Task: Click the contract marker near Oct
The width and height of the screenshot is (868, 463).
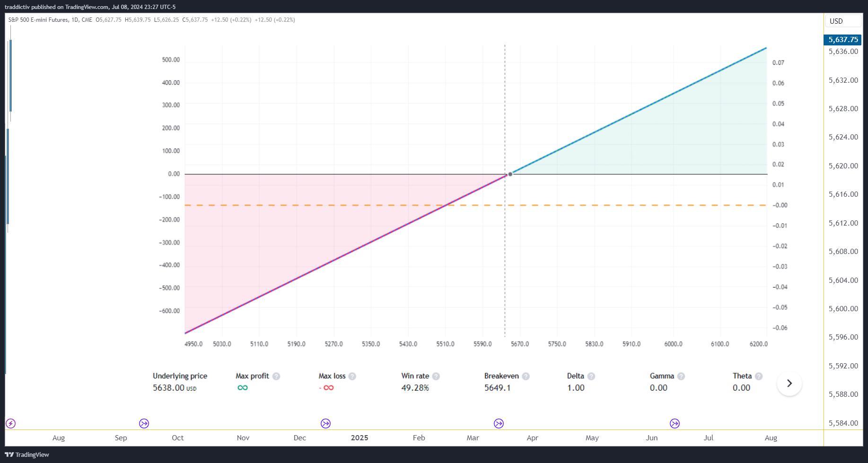Action: (144, 423)
